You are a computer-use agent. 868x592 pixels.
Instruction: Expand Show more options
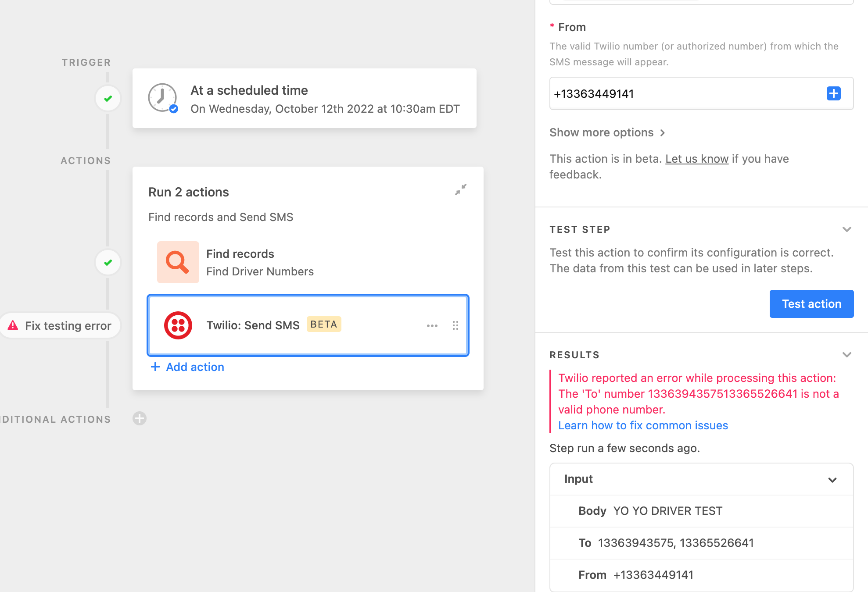(607, 132)
